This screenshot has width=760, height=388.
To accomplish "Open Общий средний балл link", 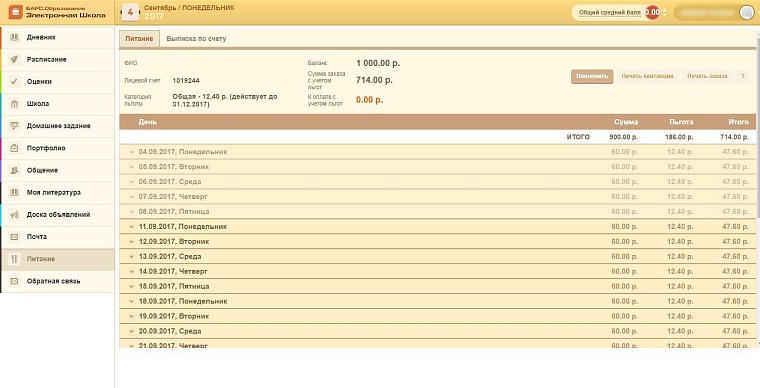I will click(x=610, y=13).
